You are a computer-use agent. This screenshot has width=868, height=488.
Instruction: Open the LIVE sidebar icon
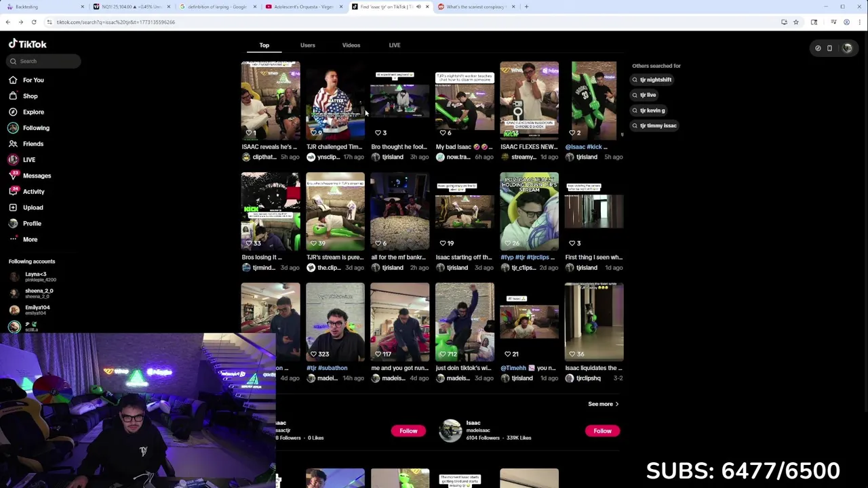(x=13, y=160)
